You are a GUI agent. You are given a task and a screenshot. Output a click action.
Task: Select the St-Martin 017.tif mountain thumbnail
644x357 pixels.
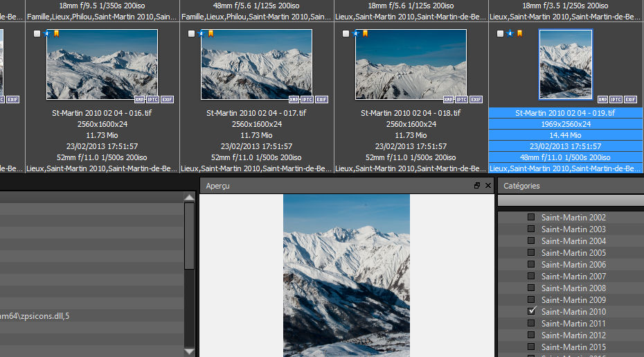[x=257, y=64]
